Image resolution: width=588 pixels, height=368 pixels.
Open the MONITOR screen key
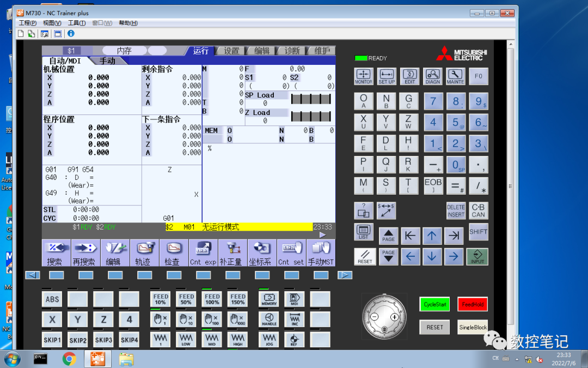[x=363, y=76]
